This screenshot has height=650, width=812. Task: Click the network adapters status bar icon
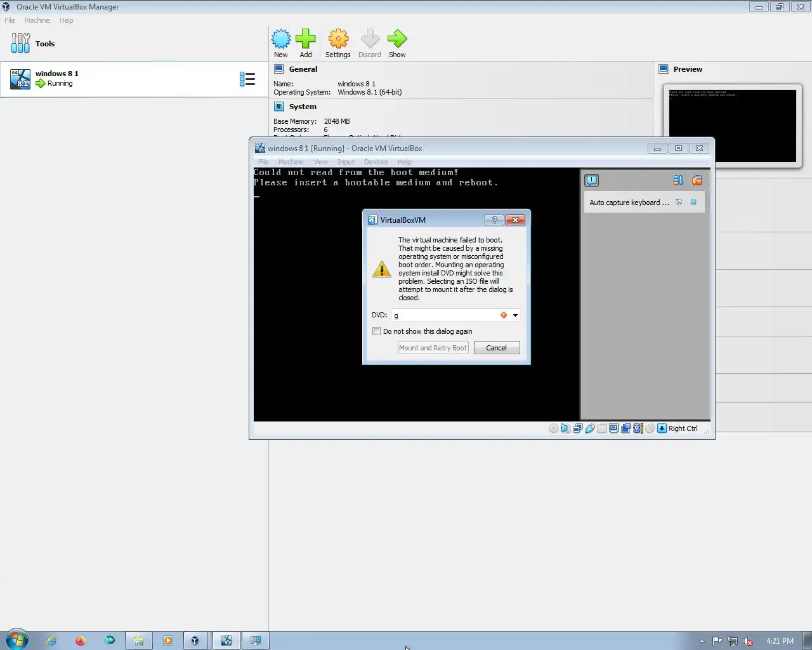point(577,428)
